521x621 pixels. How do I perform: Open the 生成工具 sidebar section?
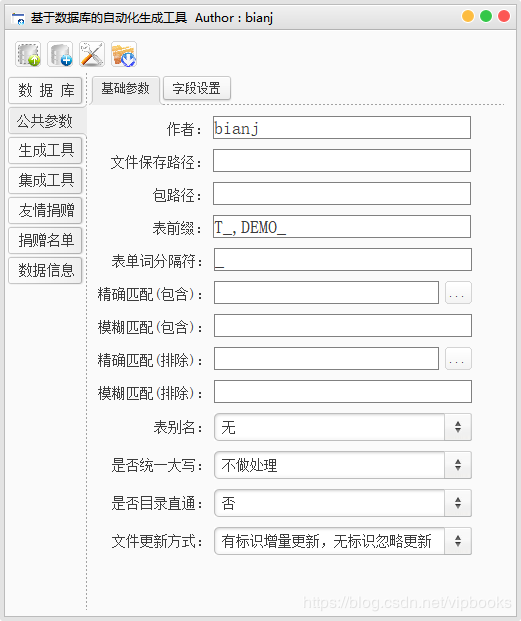[45, 150]
